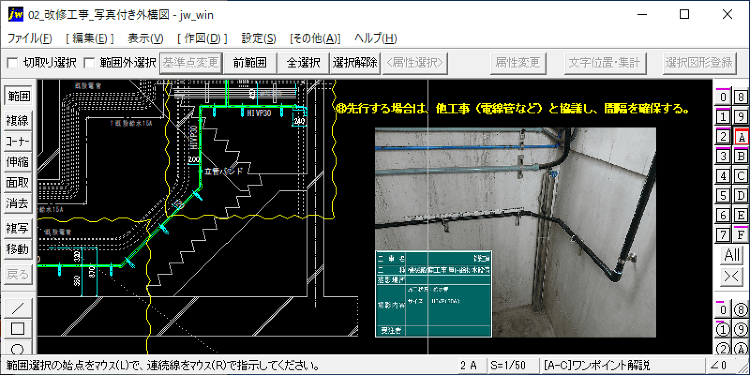Click the green photo info table
This screenshot has width=750, height=375.
[x=433, y=293]
